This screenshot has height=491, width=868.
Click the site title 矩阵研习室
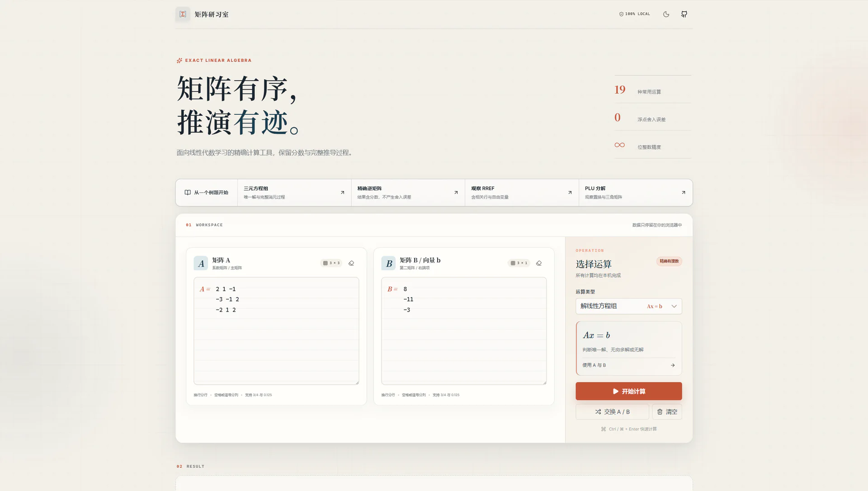click(212, 14)
